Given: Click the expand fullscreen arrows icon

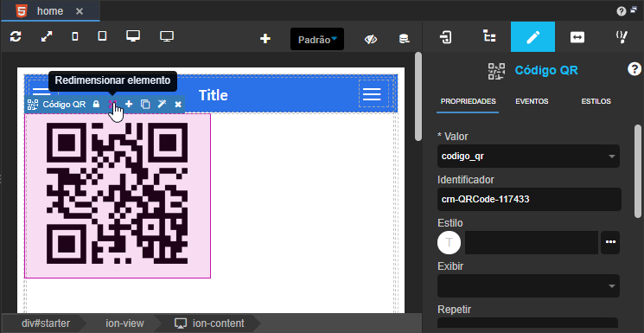Looking at the screenshot, I should (47, 36).
